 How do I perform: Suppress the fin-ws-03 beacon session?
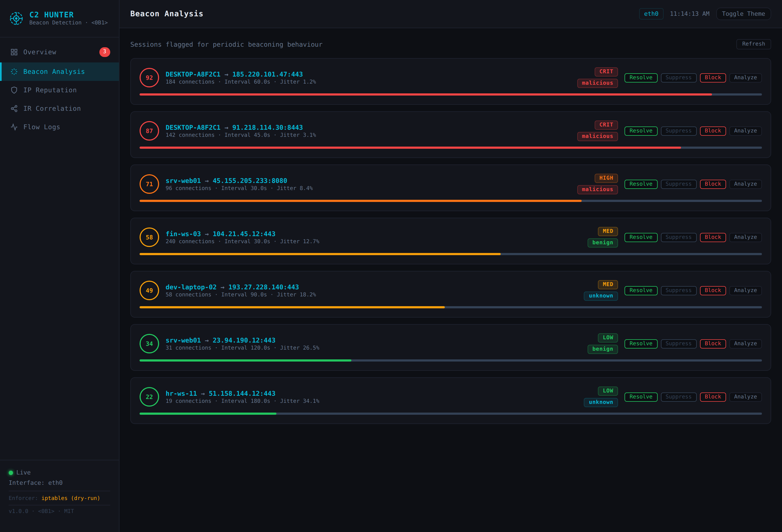tap(678, 237)
